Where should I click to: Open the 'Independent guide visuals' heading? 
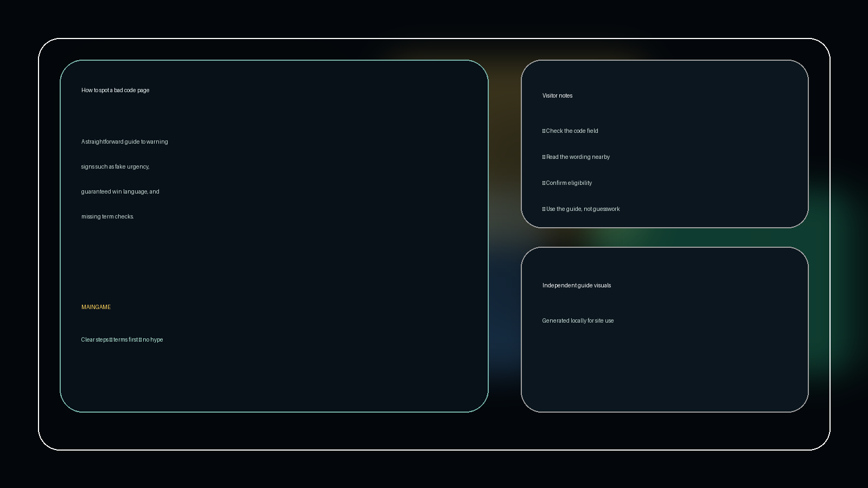[x=577, y=285]
